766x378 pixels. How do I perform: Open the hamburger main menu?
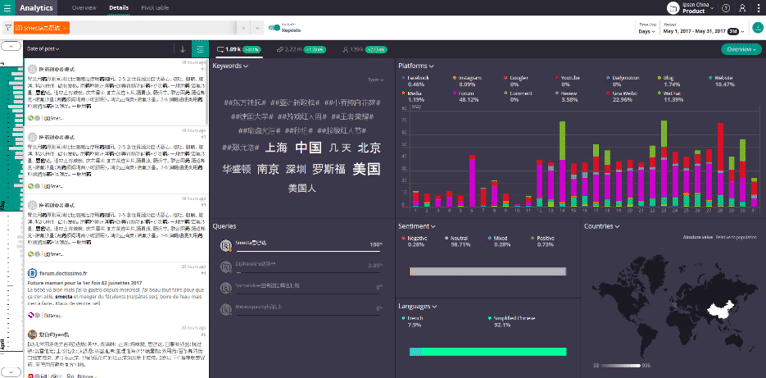click(x=7, y=8)
